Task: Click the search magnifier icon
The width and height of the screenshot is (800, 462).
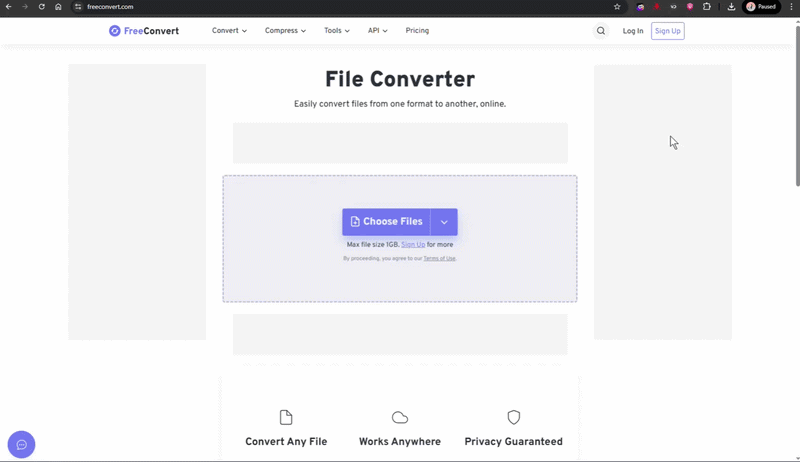Action: tap(601, 31)
